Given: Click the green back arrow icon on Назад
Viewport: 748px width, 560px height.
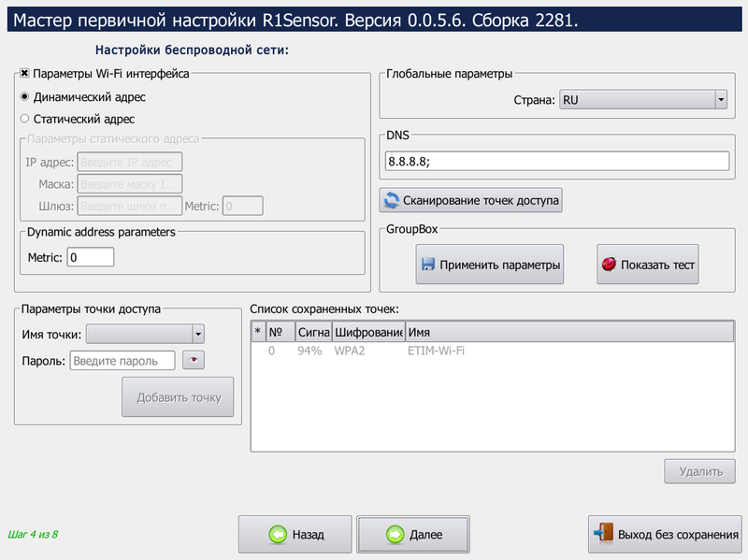Looking at the screenshot, I should [277, 535].
